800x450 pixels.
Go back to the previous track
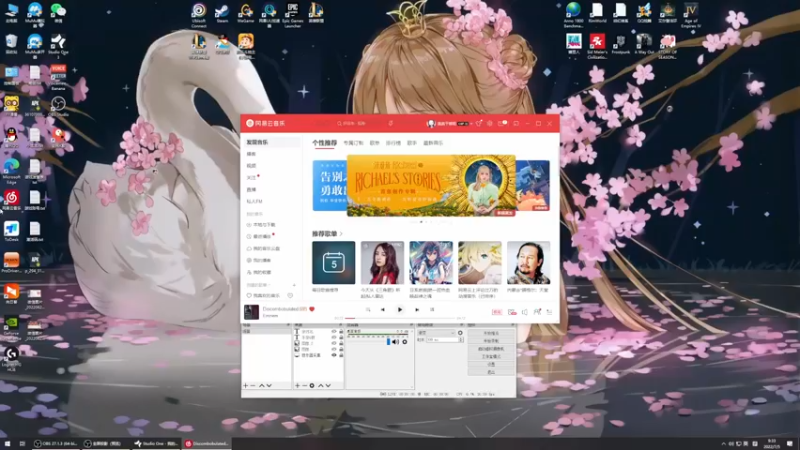(383, 310)
